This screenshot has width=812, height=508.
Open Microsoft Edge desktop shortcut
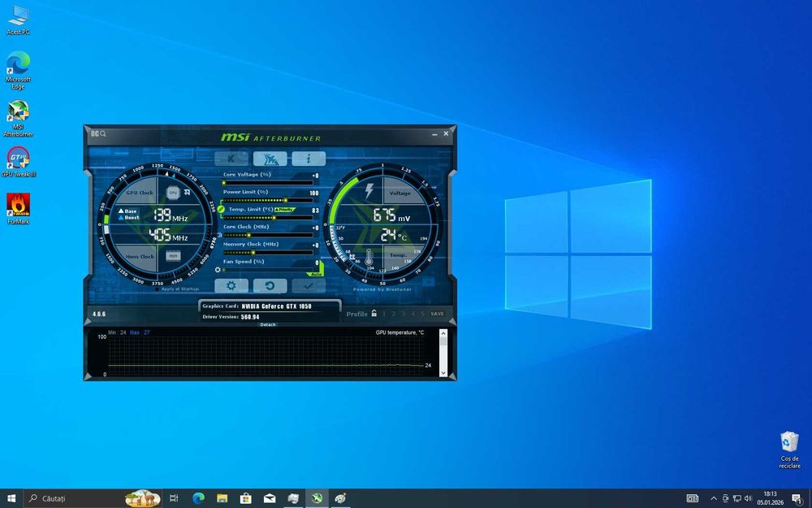click(18, 70)
